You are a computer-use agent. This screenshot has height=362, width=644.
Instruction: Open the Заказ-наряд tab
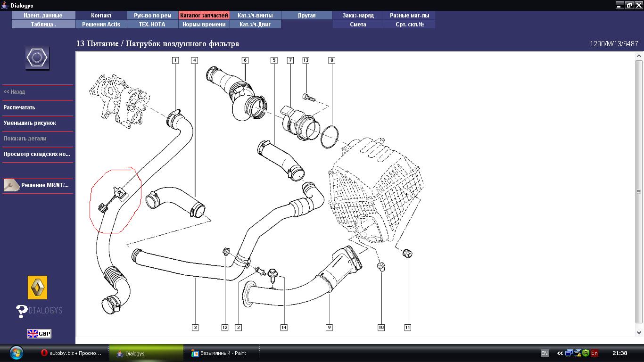[x=358, y=16]
